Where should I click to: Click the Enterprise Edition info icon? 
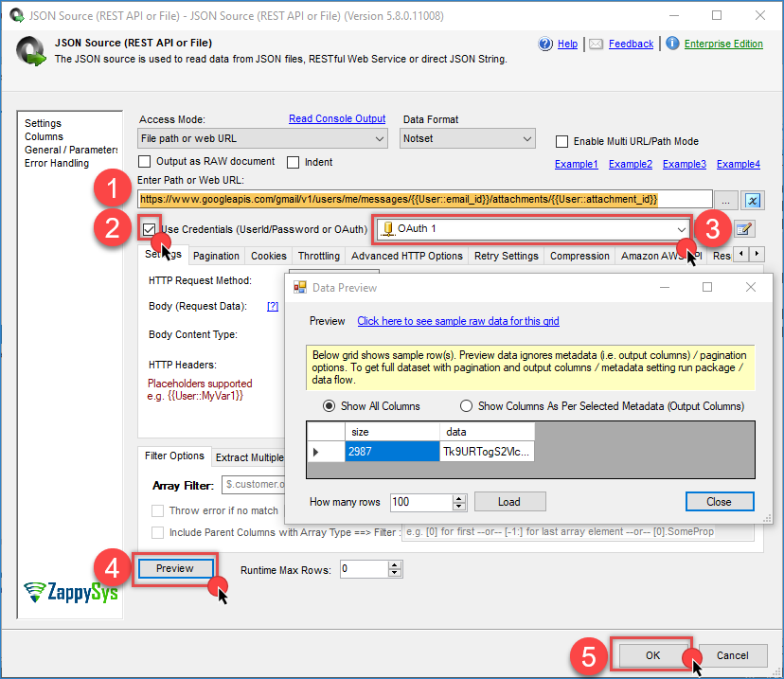click(671, 44)
